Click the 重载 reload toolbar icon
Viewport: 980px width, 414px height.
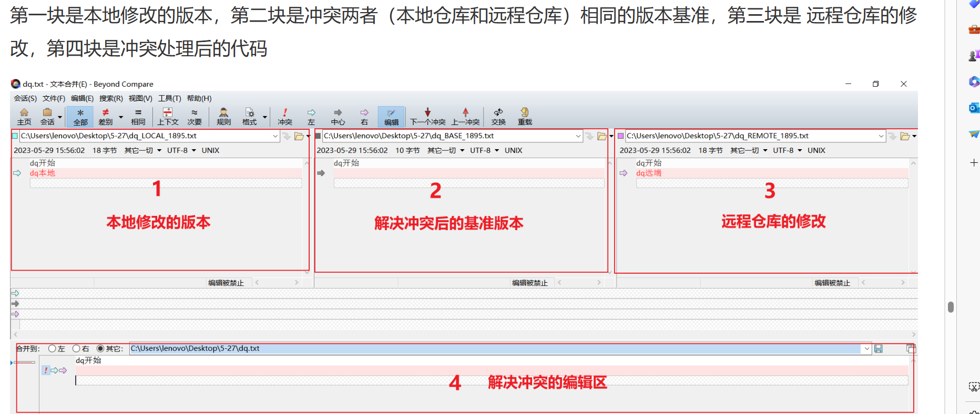tap(525, 117)
